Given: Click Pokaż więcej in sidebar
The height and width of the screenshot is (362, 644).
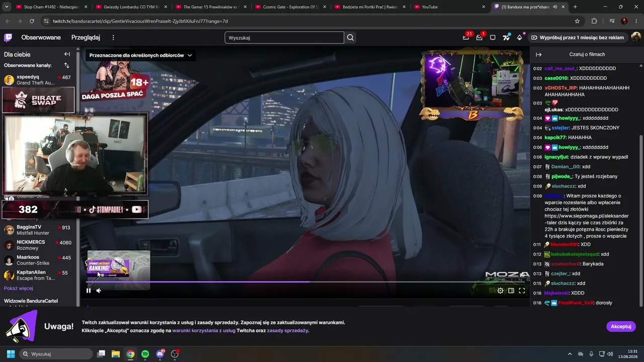Looking at the screenshot, I should coord(19,289).
